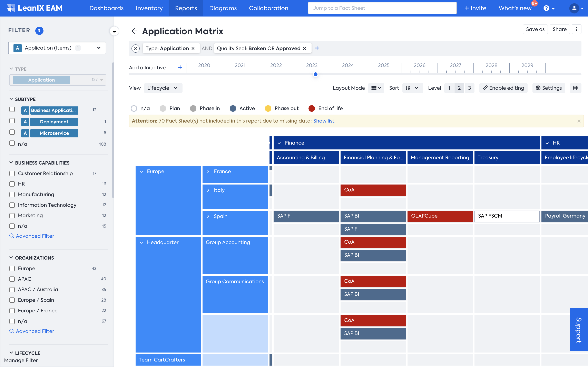Click the back arrow beside Application Matrix
588x367 pixels.
134,31
